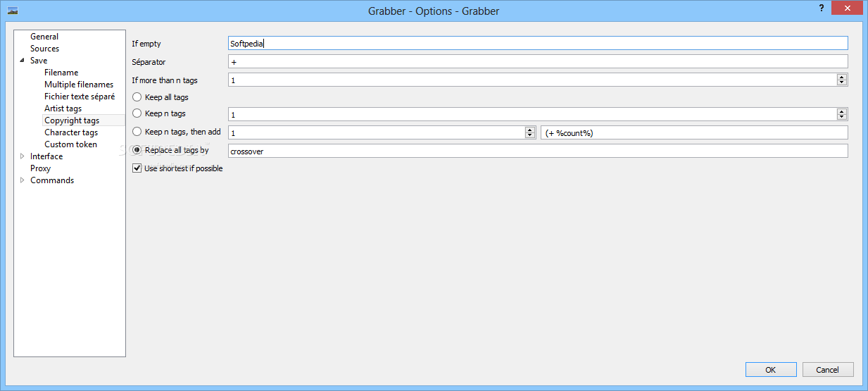Screen dimensions: 868x391
Task: Select the Commands tree node
Action: coord(52,180)
